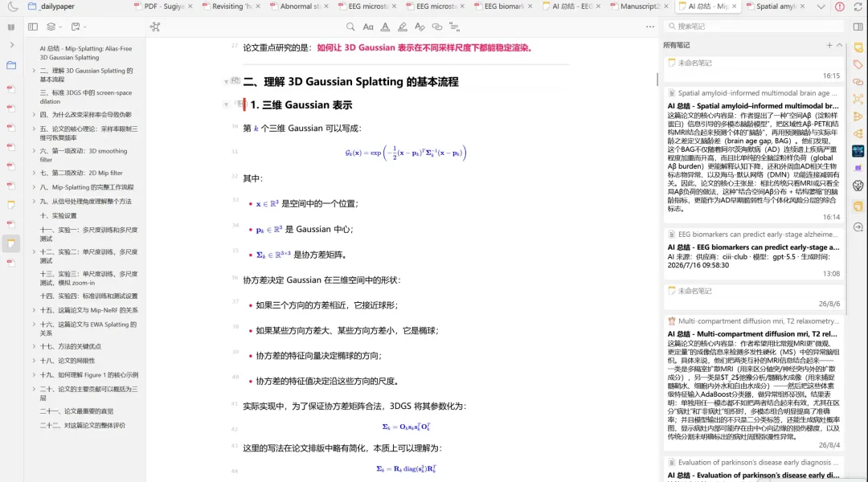Image resolution: width=868 pixels, height=482 pixels.
Task: Close the Spatial amyl tab
Action: (802, 6)
